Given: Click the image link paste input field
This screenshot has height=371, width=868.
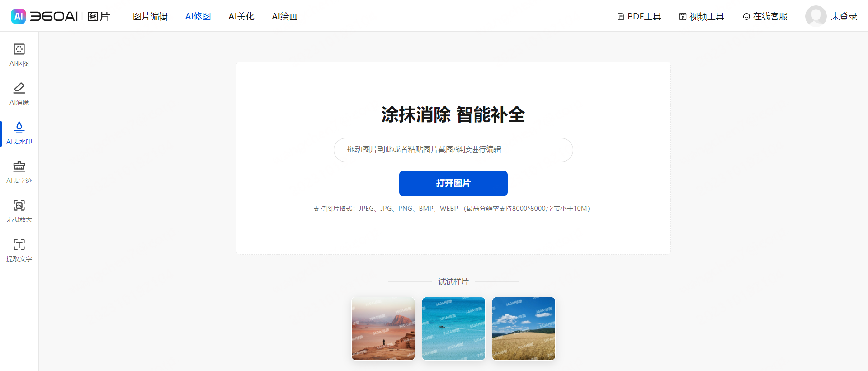Looking at the screenshot, I should tap(453, 150).
